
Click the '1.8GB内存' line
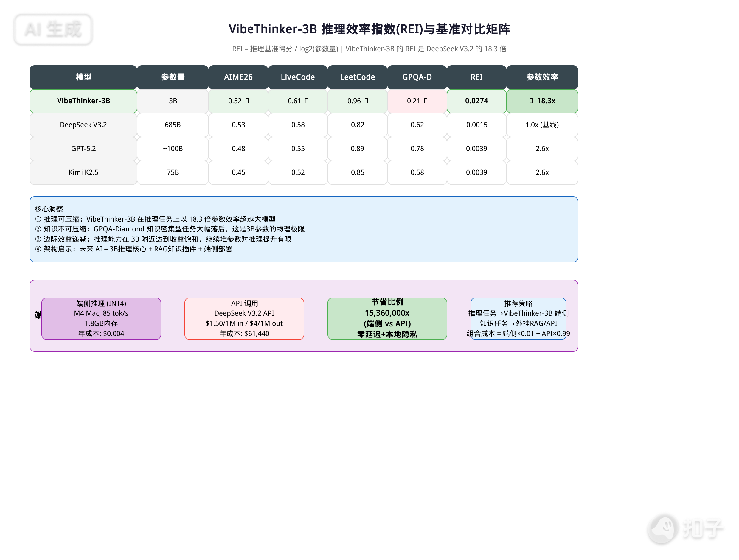pyautogui.click(x=101, y=323)
